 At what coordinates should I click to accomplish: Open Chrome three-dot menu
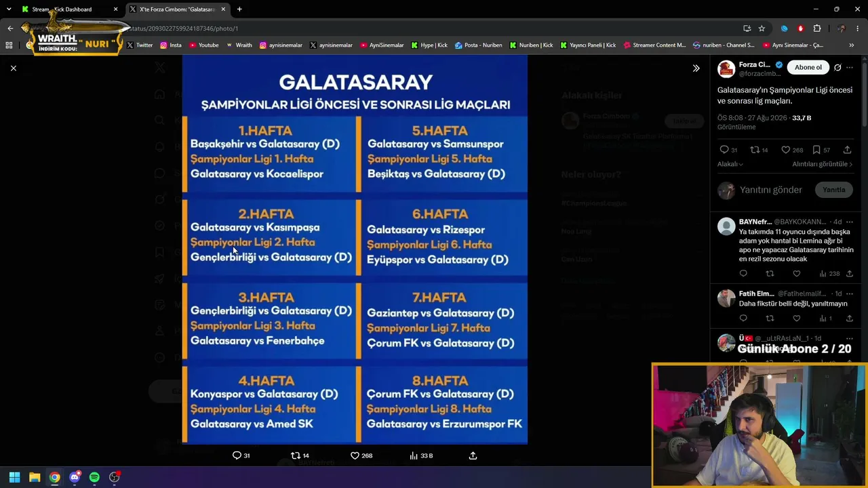pyautogui.click(x=858, y=28)
